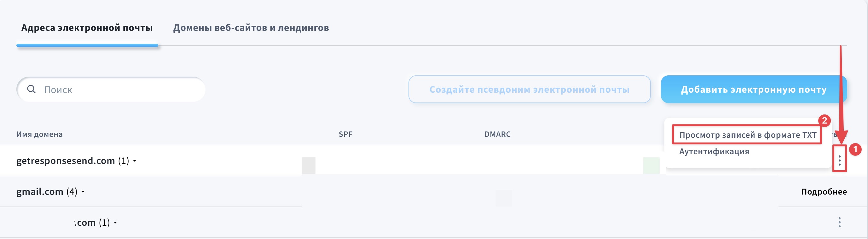Click the SPF column header
Viewport: 868px width, 239px height.
(345, 134)
